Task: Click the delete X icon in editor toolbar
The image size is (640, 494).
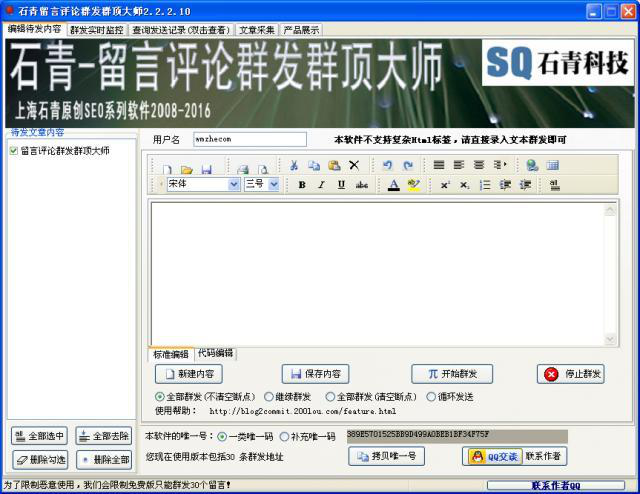Action: point(354,165)
